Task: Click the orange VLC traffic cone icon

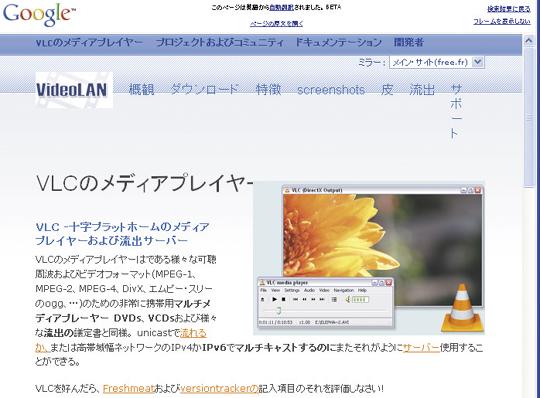Action: click(x=461, y=307)
